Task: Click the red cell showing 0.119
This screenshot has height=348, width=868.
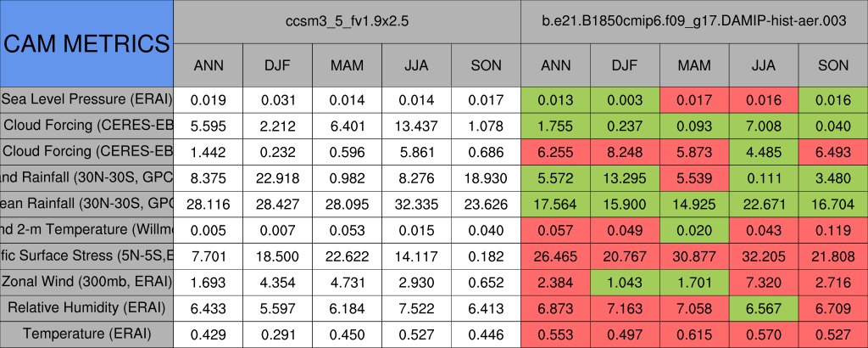Action: click(x=833, y=229)
